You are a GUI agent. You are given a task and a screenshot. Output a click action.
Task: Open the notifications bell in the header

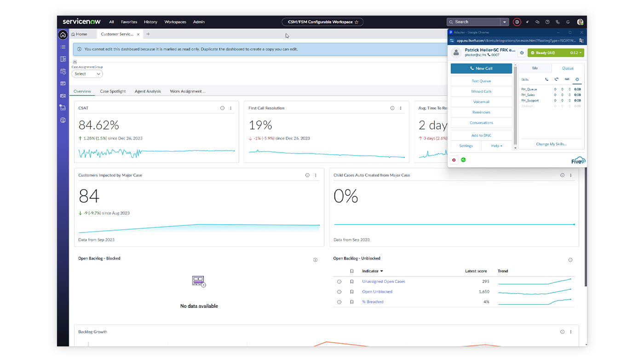click(568, 22)
